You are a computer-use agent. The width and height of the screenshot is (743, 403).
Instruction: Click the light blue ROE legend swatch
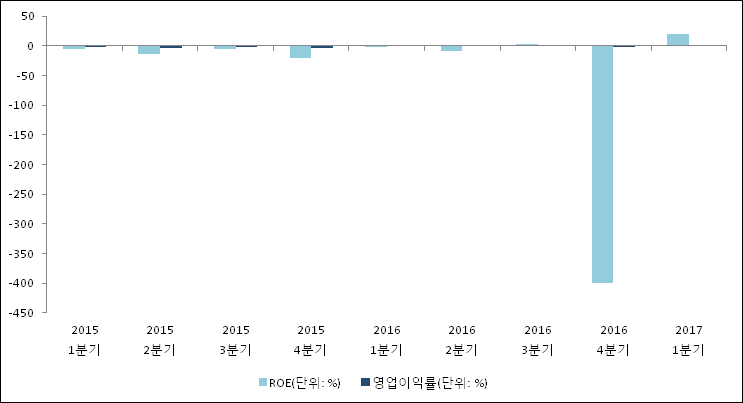point(263,382)
